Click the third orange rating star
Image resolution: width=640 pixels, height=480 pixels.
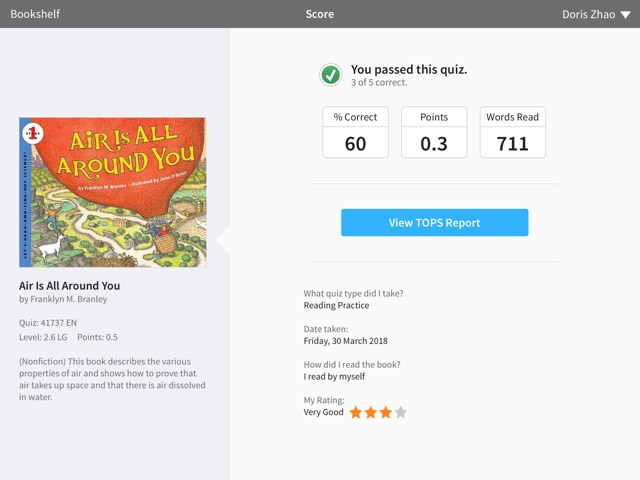(x=386, y=412)
